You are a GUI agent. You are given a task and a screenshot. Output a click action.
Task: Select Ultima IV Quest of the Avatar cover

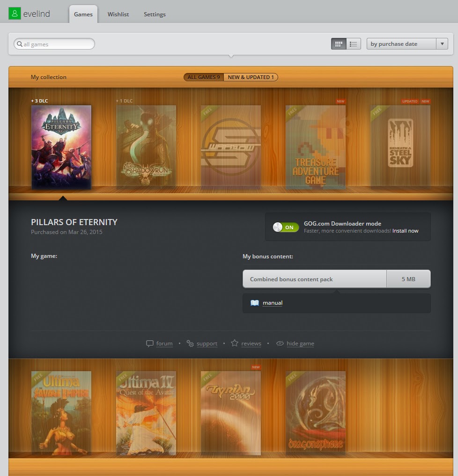[x=146, y=413]
